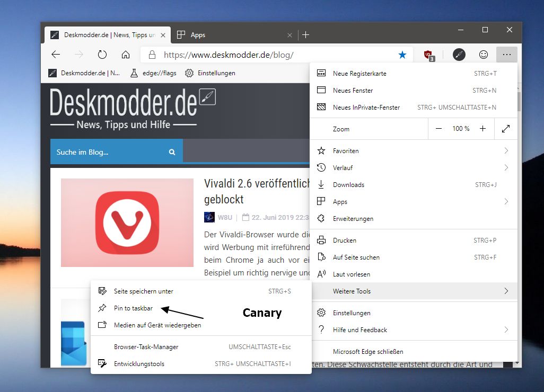The height and width of the screenshot is (392, 544).
Task: Expand the Favoriten submenu
Action: 414,151
